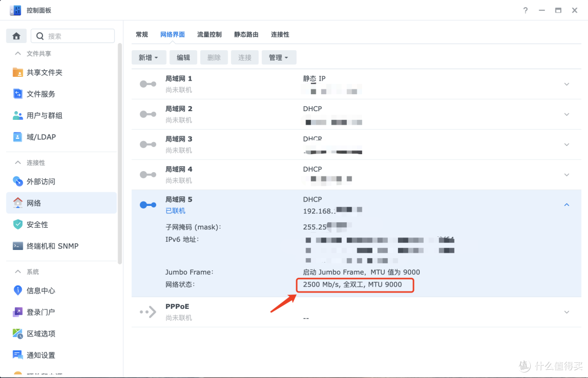Click 局域网 4 connection status icon

pos(148,175)
